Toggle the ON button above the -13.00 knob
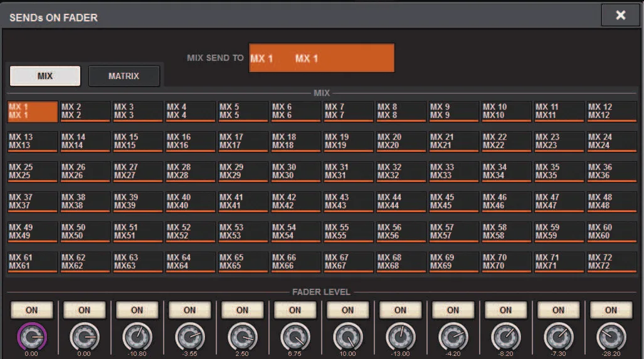Viewport: 644px width, 359px height. point(401,310)
